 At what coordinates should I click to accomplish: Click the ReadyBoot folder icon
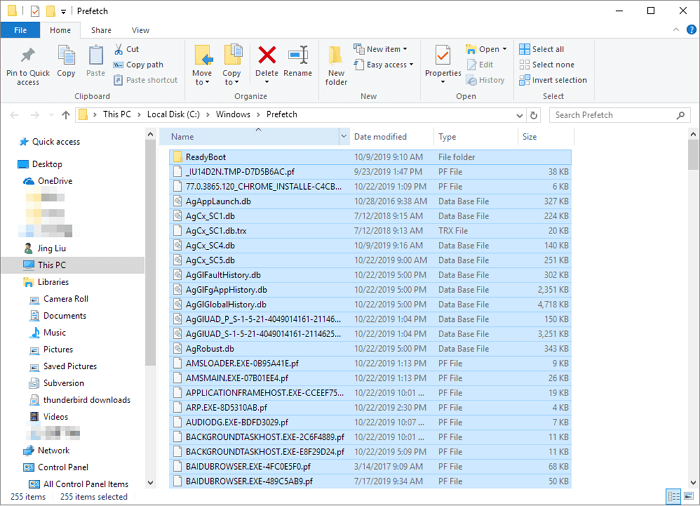coord(178,157)
